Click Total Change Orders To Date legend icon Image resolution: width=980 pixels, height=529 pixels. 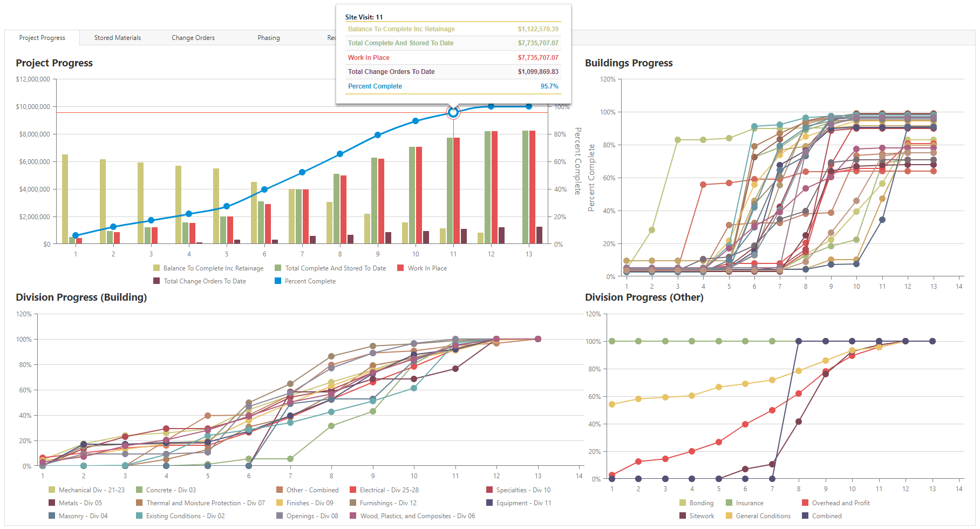[156, 281]
